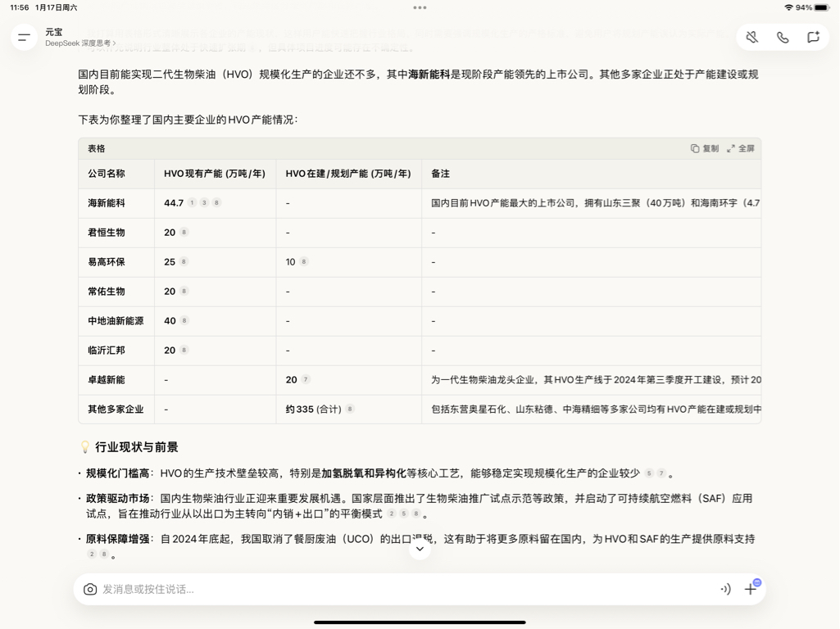Focus the 发消息或按住说话 message field
The height and width of the screenshot is (629, 840).
pyautogui.click(x=407, y=590)
